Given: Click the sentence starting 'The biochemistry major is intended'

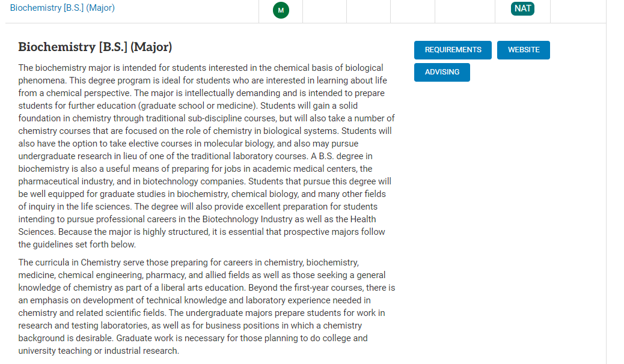Looking at the screenshot, I should (201, 68).
